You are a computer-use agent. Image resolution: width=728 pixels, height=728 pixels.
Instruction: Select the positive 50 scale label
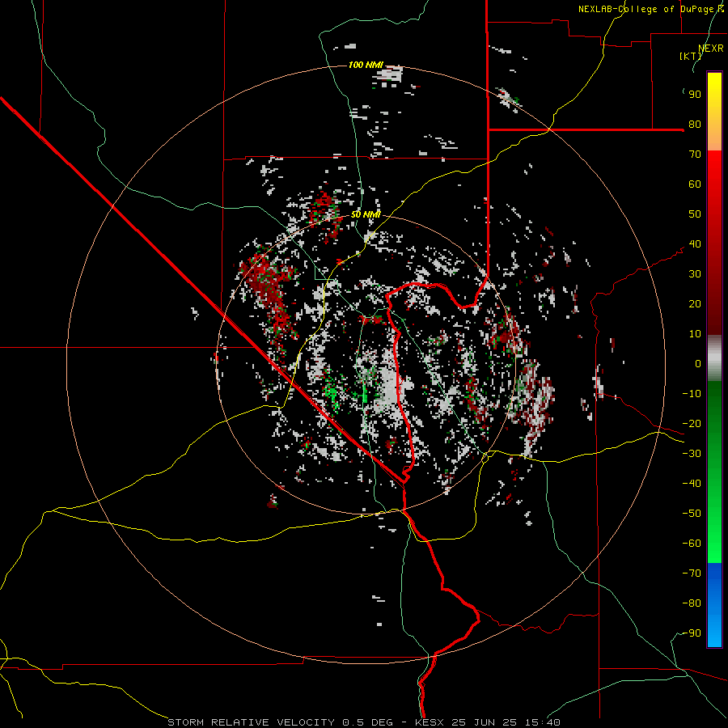(x=695, y=214)
